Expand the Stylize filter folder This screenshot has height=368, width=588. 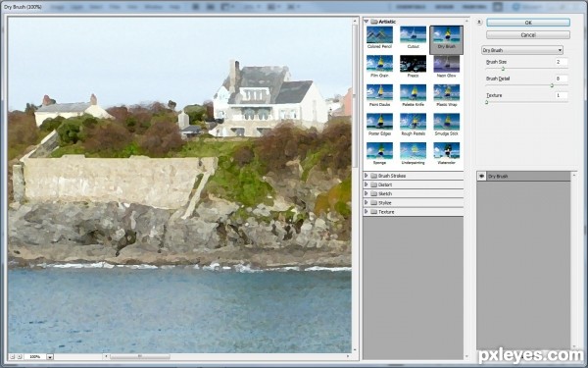coord(366,202)
